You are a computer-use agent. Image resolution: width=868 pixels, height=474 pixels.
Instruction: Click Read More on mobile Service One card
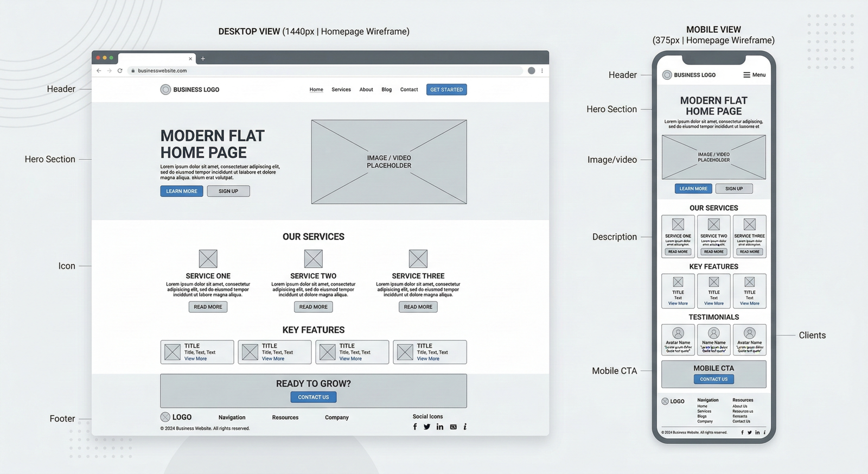pos(678,251)
